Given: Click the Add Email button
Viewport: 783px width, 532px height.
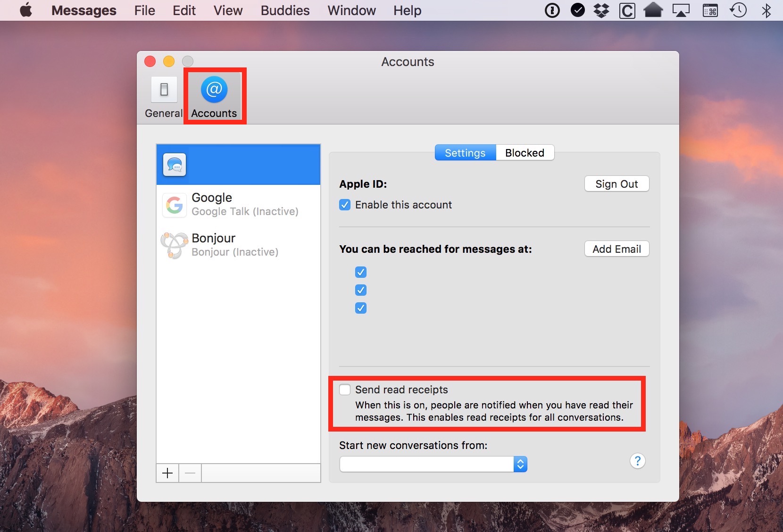Looking at the screenshot, I should pyautogui.click(x=616, y=249).
